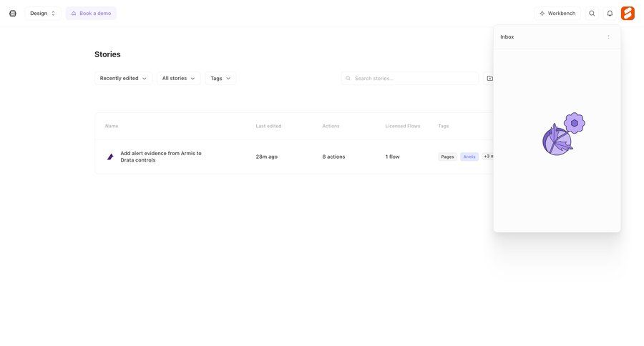Click the purple story icon in the row

[110, 157]
